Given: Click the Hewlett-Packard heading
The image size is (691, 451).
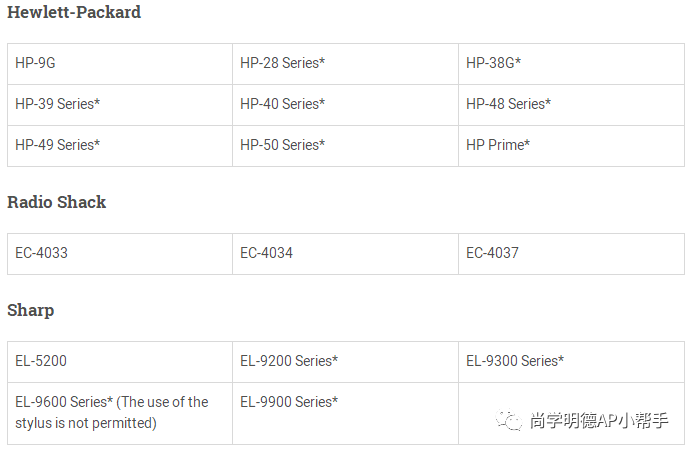Looking at the screenshot, I should [74, 12].
